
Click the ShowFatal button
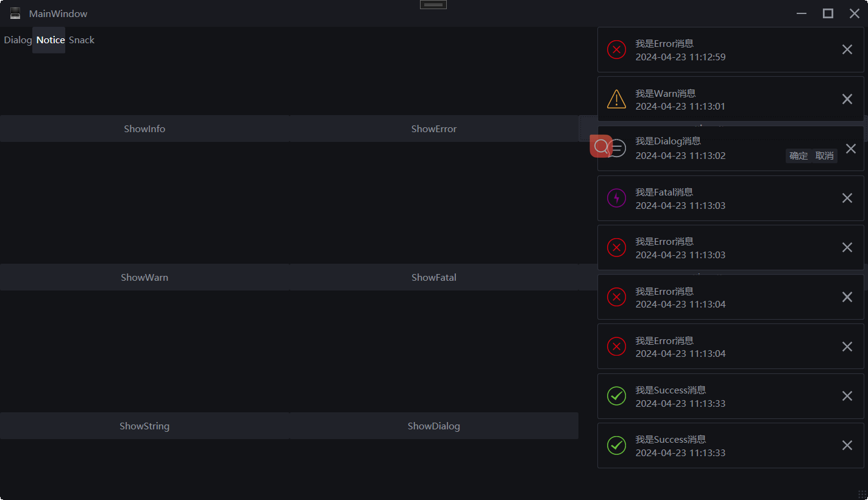tap(434, 277)
